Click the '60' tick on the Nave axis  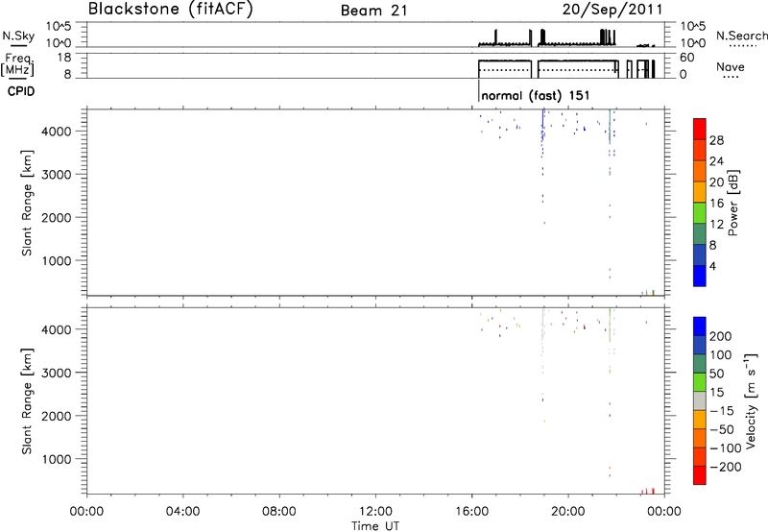[686, 58]
